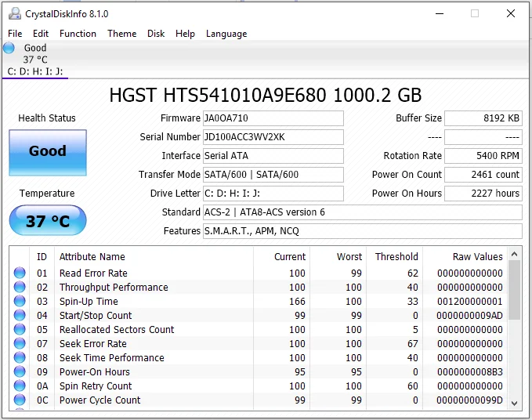Open the Edit menu
Screen dimensions: 532x420
[41, 34]
